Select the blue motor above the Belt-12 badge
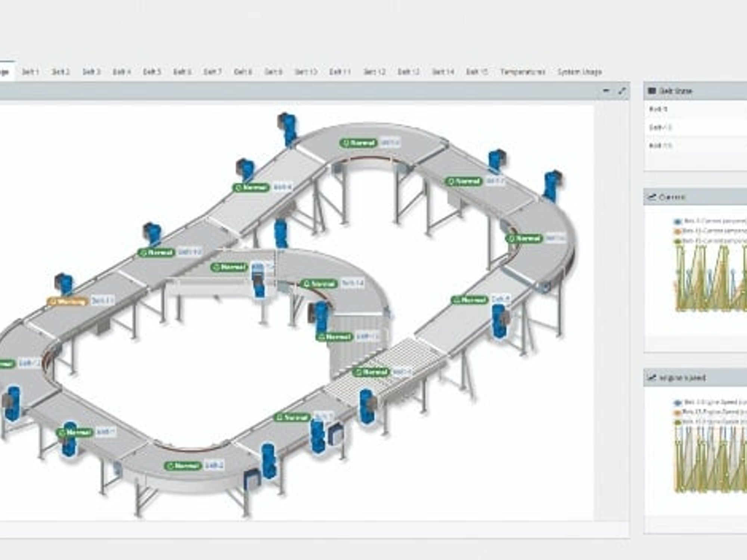 pyautogui.click(x=152, y=235)
